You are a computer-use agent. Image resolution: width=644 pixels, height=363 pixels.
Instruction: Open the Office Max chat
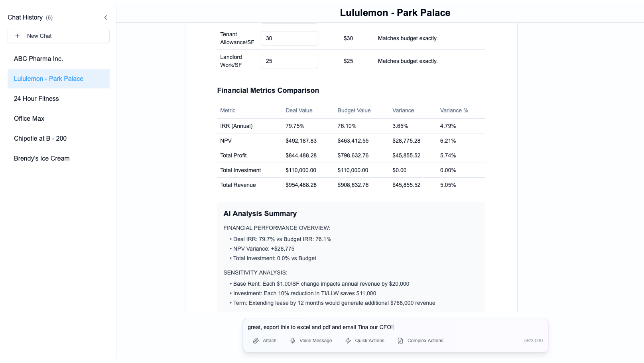pos(59,119)
